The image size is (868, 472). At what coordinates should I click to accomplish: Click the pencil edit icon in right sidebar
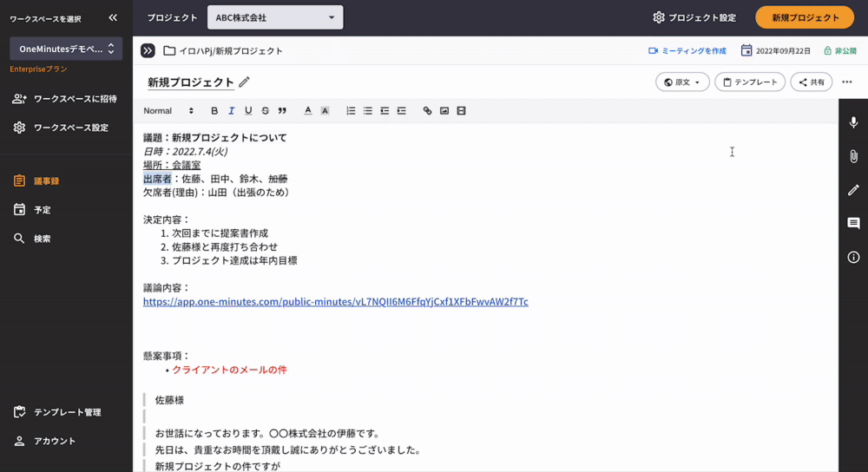point(853,190)
